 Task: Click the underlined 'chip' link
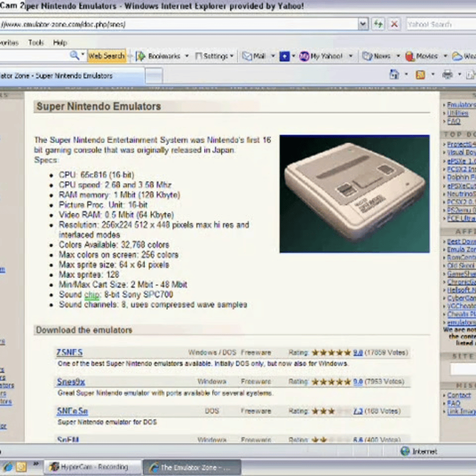[x=92, y=295]
